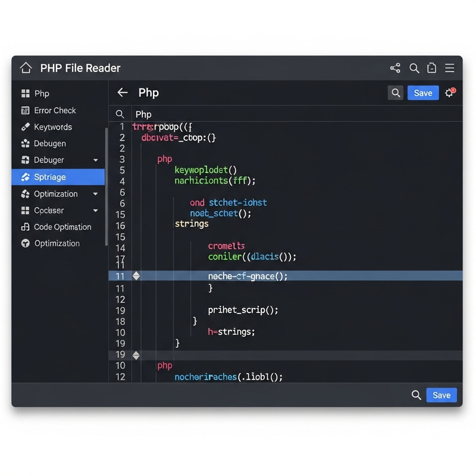Open the hamburger menu in the title bar

(450, 68)
